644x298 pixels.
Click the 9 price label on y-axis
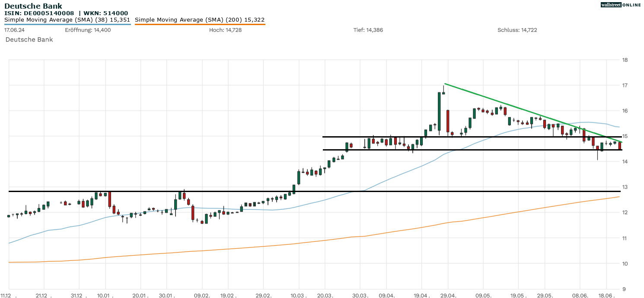tap(623, 289)
